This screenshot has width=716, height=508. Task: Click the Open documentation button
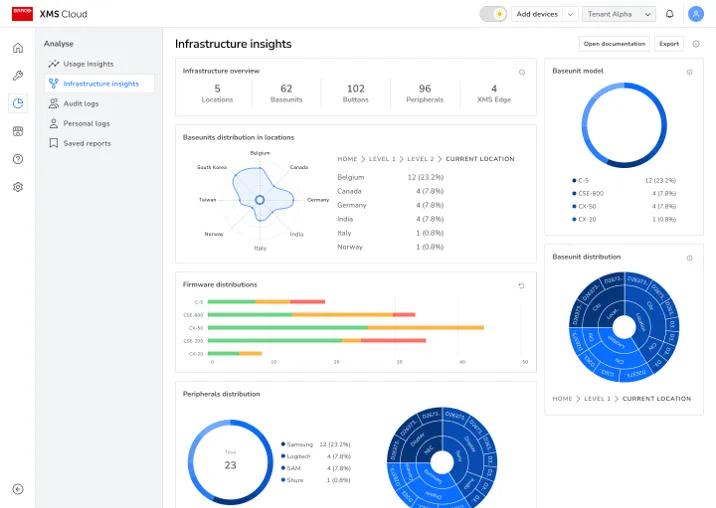tap(614, 44)
